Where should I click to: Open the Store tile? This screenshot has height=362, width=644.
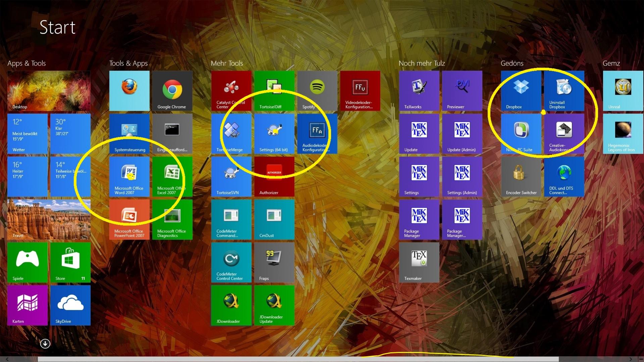70,262
